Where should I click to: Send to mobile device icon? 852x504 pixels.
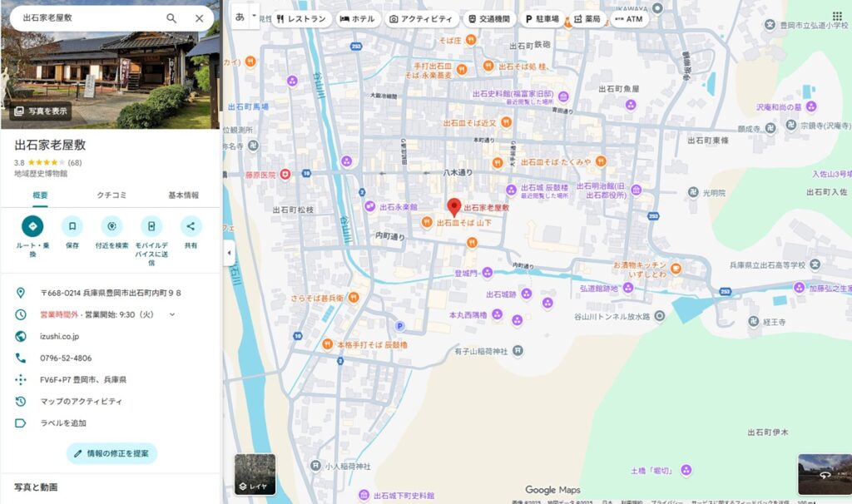click(x=151, y=226)
